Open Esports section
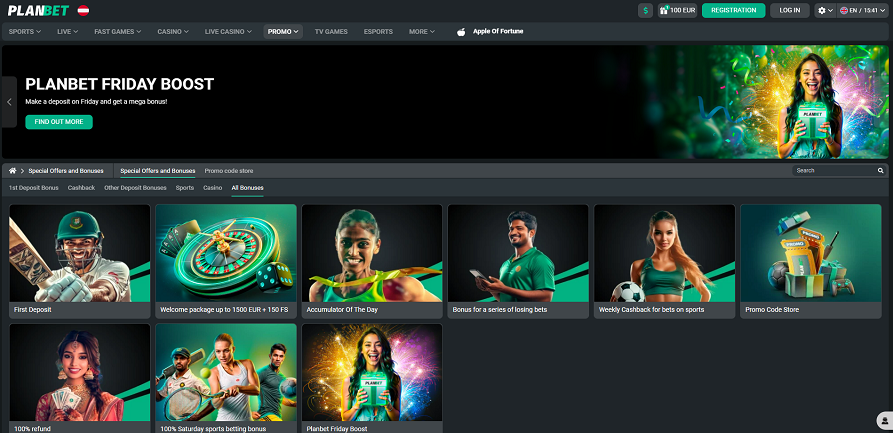 (x=378, y=32)
